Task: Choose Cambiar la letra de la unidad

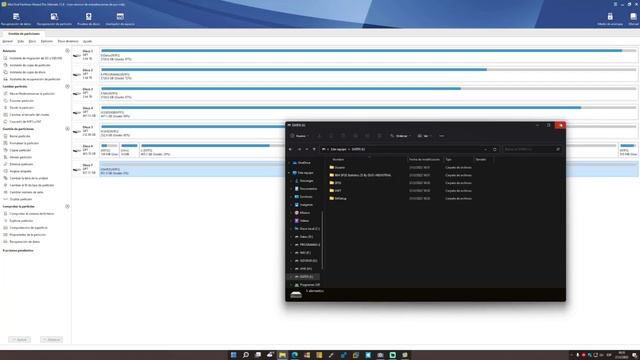Action: point(26,178)
